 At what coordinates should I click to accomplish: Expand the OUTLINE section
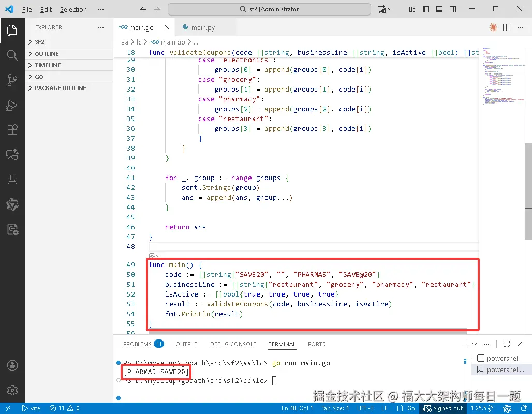[69, 54]
